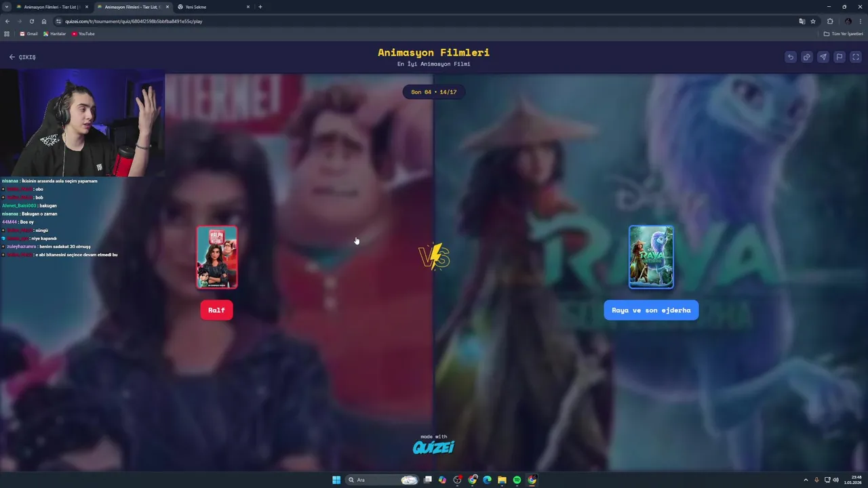Image resolution: width=868 pixels, height=488 pixels.
Task: Click the Son 64 • 14/17 progress badge
Action: (x=434, y=92)
